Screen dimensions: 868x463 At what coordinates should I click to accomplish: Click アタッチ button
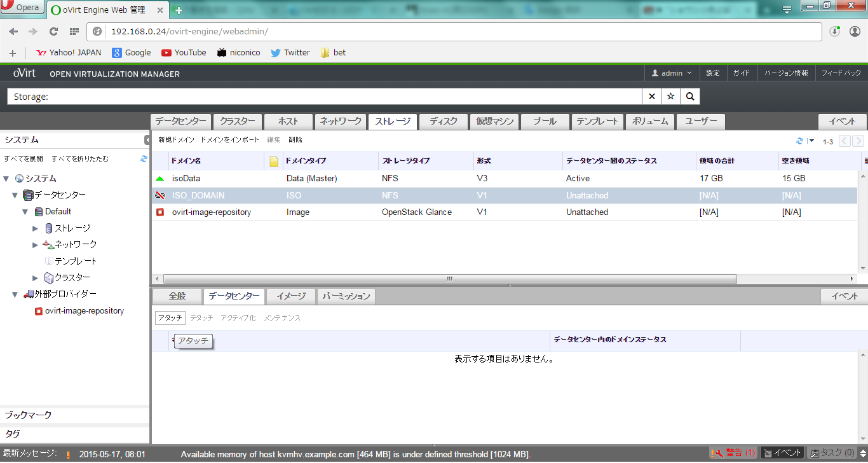170,317
